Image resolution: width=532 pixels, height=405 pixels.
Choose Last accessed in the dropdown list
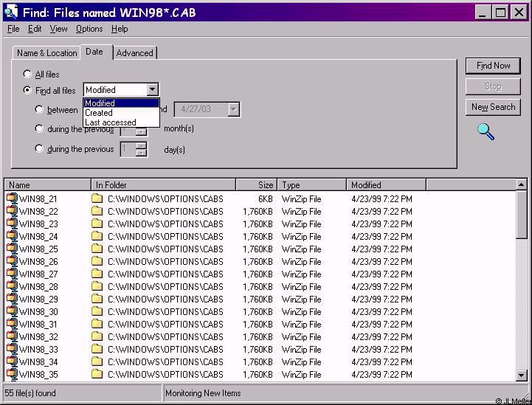coord(121,122)
